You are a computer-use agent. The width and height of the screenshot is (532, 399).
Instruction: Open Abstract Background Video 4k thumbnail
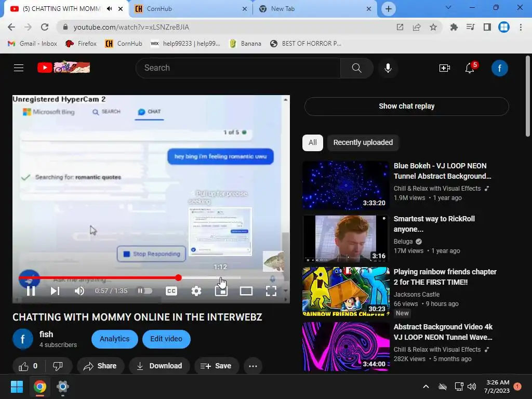(345, 347)
